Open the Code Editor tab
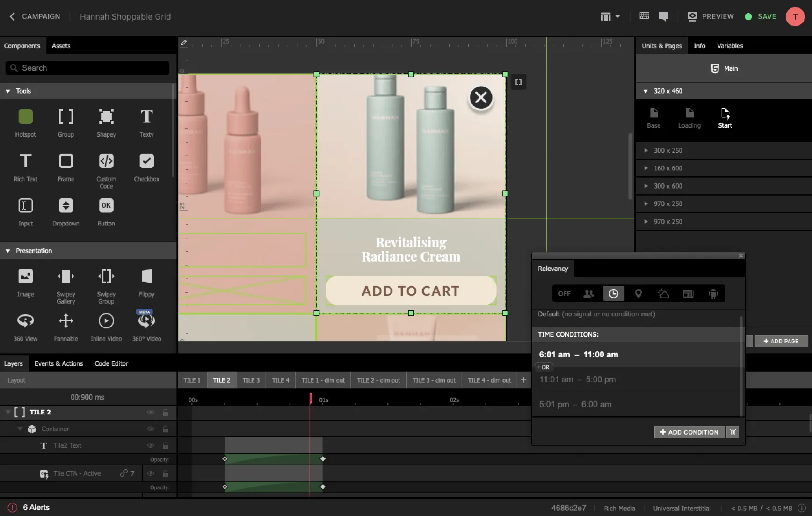The image size is (812, 516). coord(111,363)
